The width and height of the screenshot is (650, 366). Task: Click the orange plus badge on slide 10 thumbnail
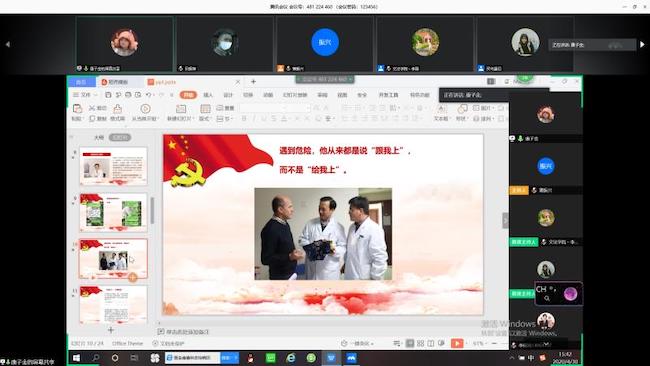tap(133, 278)
